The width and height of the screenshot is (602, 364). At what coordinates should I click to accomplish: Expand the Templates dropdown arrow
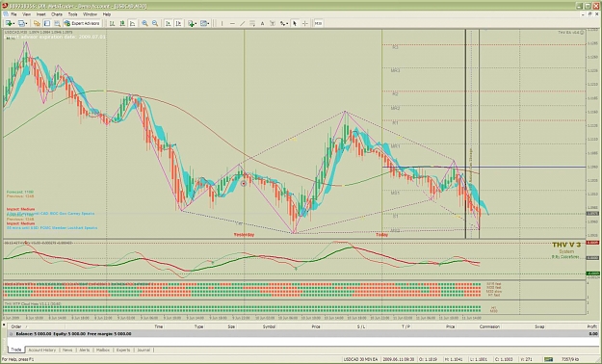pyautogui.click(x=208, y=23)
